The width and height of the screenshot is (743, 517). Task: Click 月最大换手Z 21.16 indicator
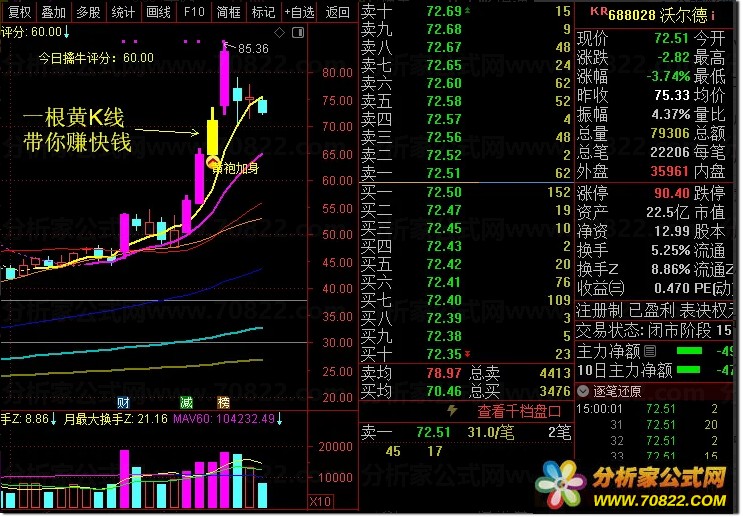(x=116, y=419)
